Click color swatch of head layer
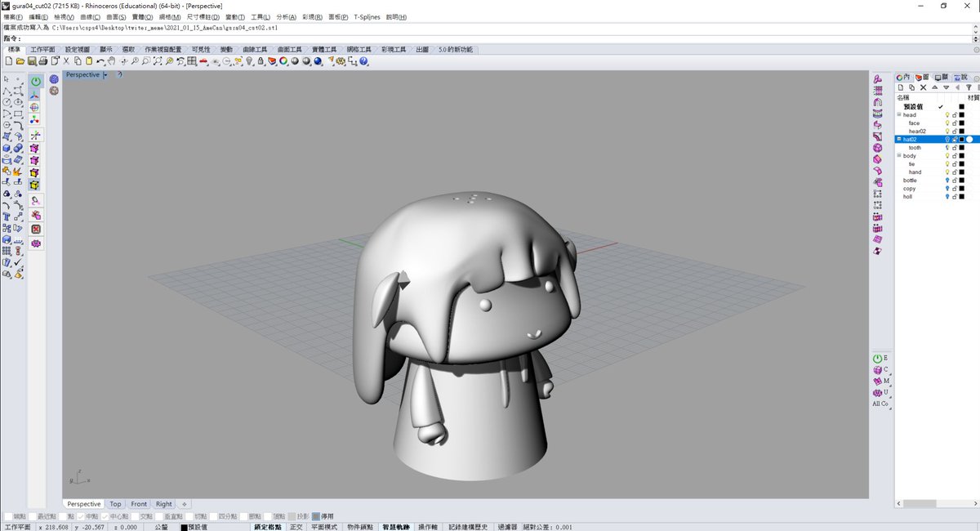The width and height of the screenshot is (980, 531). point(962,115)
